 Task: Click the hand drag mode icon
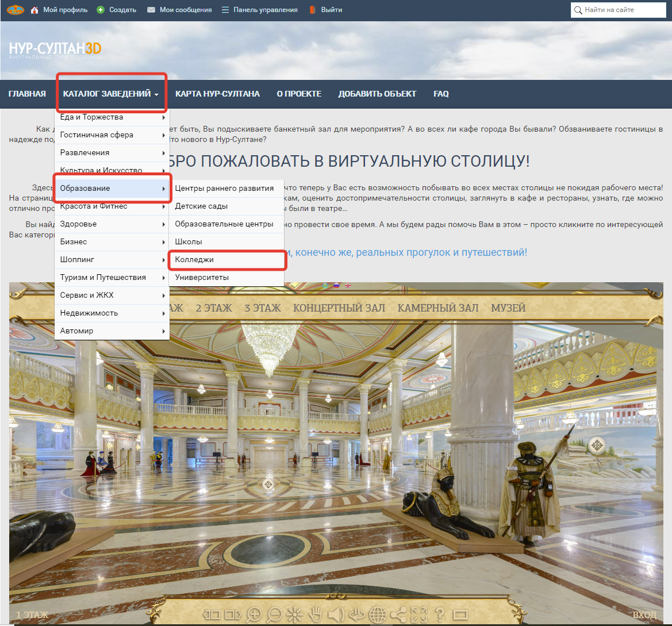[x=315, y=615]
